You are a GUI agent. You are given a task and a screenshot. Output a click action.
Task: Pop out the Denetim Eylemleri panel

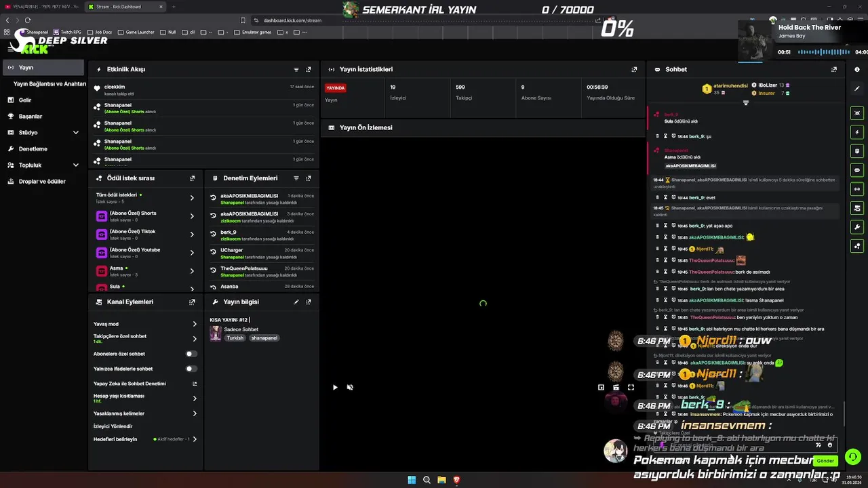coord(309,178)
